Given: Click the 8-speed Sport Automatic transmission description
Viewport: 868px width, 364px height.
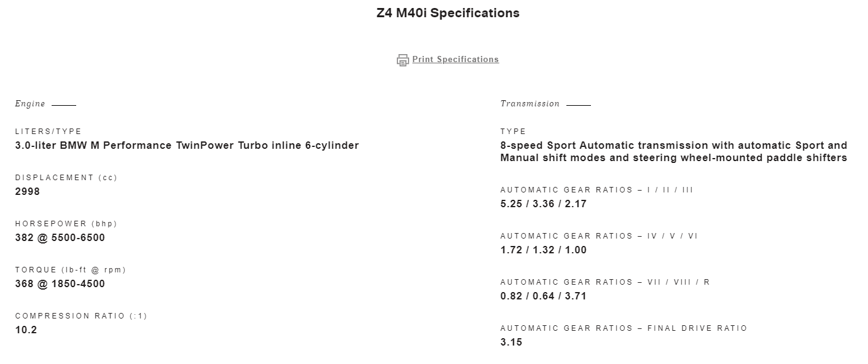Looking at the screenshot, I should 674,152.
